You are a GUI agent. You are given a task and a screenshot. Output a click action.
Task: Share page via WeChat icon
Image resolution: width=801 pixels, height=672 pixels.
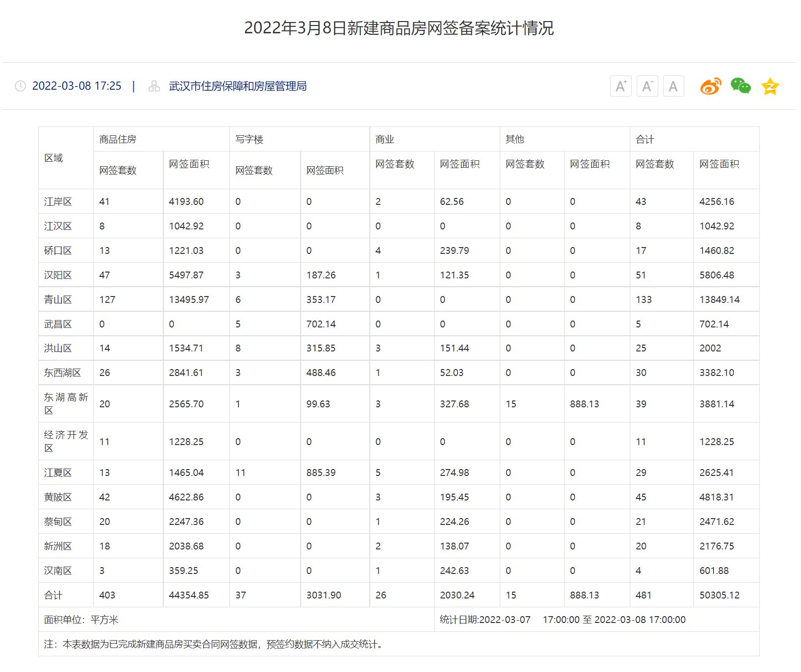(x=741, y=86)
